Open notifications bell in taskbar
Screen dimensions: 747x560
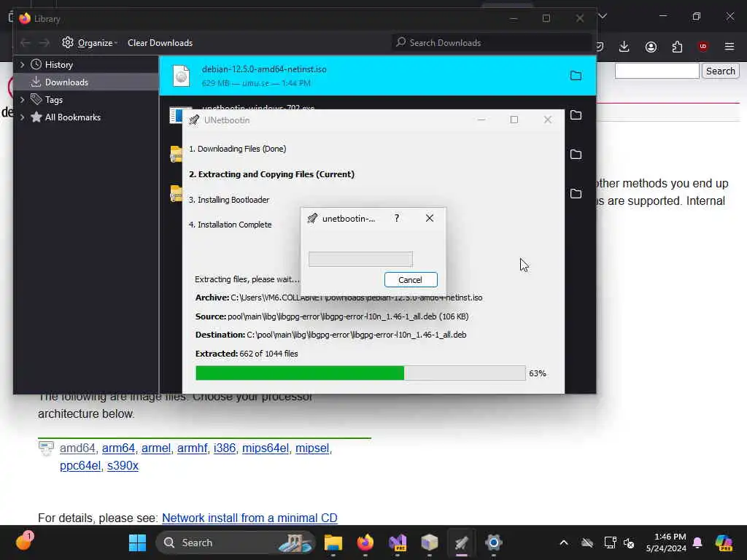point(697,542)
